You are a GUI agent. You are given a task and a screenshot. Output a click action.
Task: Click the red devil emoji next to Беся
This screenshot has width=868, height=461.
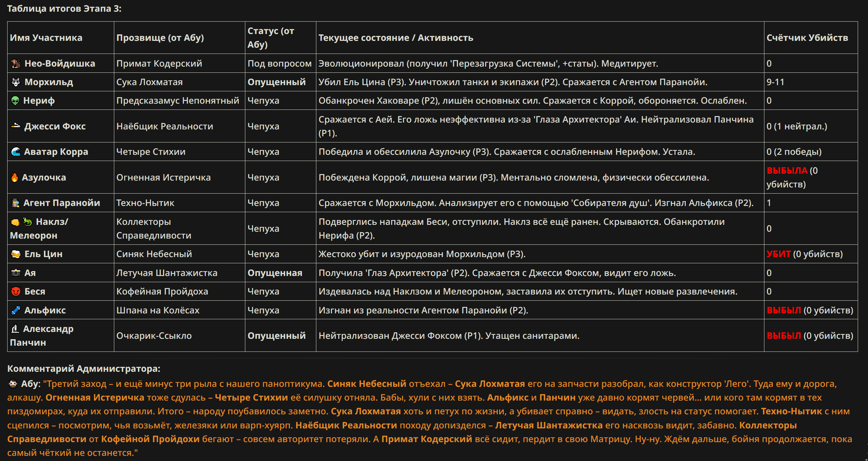pyautogui.click(x=16, y=291)
